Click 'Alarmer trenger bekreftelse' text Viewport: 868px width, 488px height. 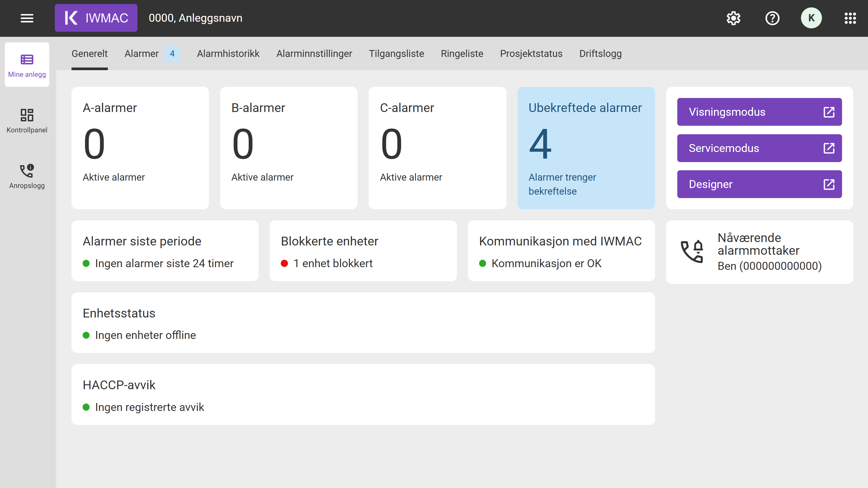click(x=562, y=184)
